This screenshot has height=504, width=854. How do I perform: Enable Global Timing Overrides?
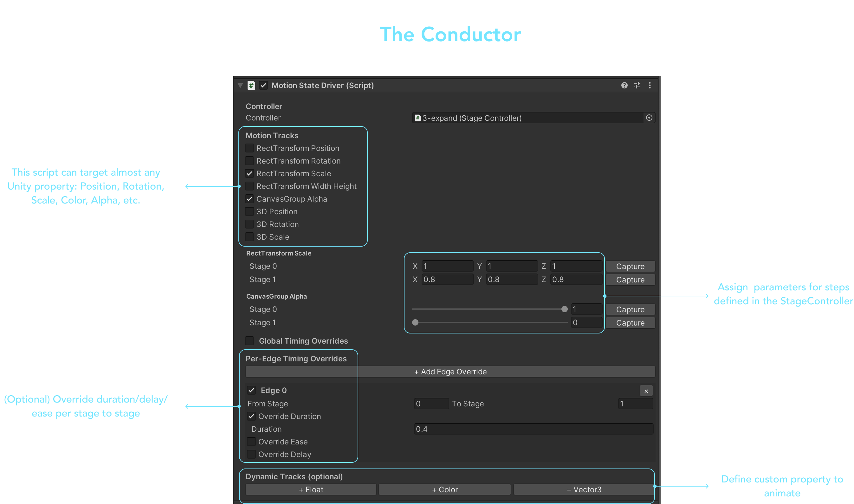[249, 341]
